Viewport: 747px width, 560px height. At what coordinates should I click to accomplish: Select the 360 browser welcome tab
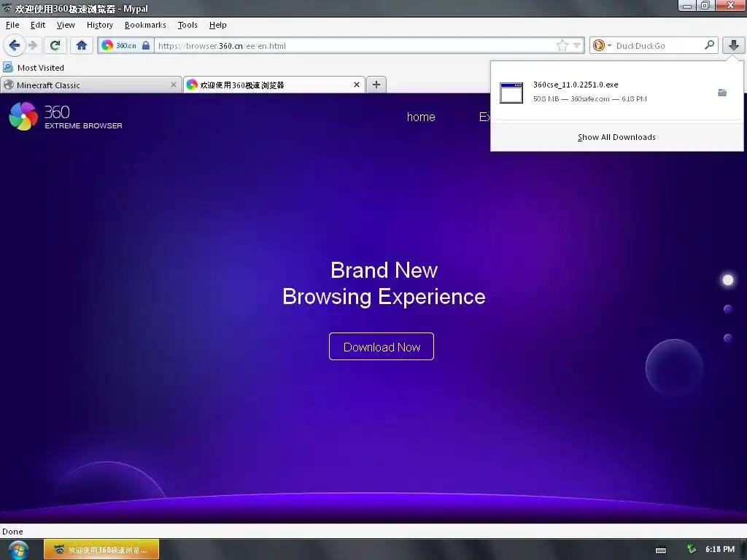[x=274, y=85]
